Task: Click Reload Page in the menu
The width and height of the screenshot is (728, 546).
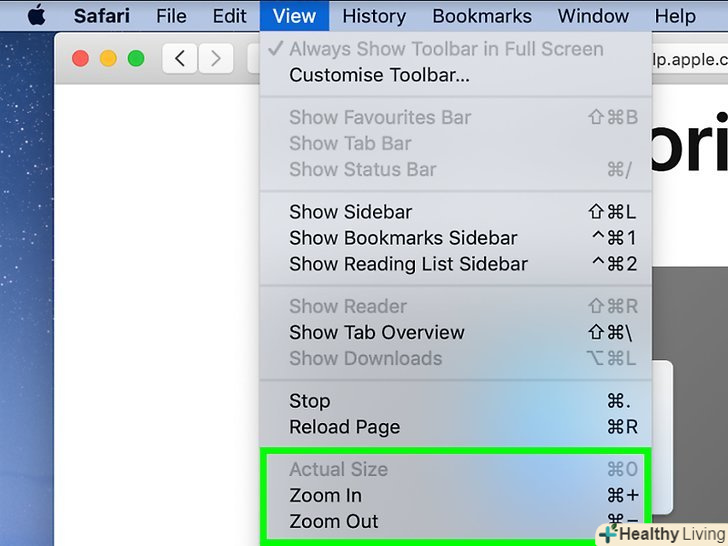Action: pyautogui.click(x=344, y=427)
